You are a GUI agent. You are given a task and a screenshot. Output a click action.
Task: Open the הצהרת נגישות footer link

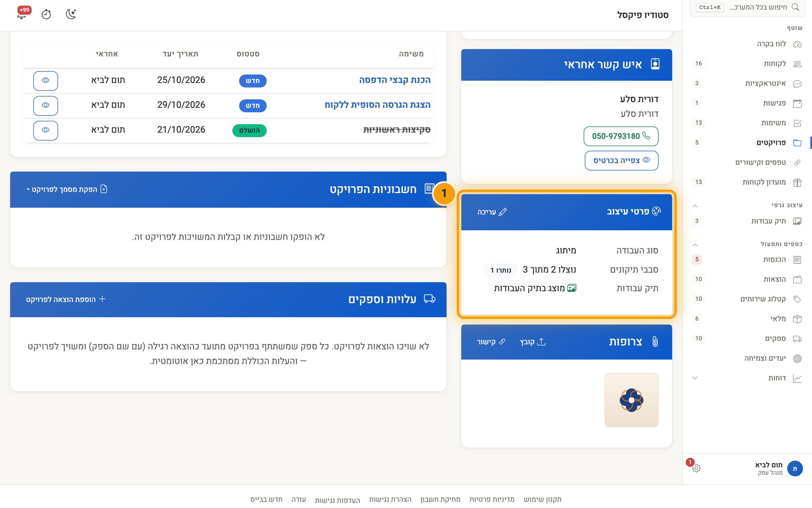click(390, 499)
